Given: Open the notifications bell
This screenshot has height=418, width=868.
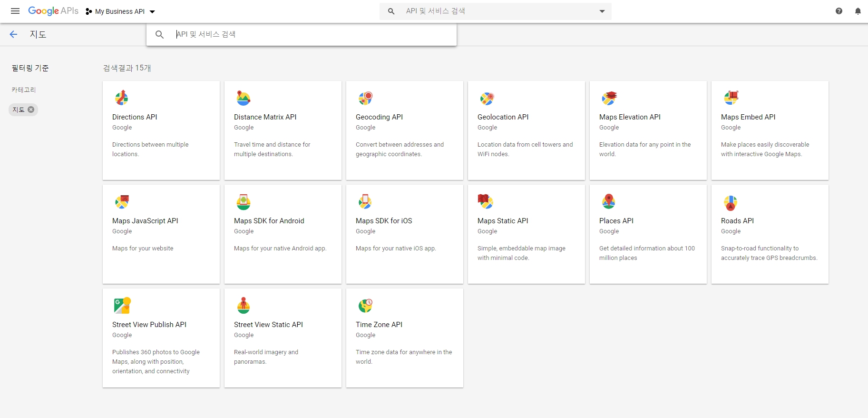Looking at the screenshot, I should [858, 11].
